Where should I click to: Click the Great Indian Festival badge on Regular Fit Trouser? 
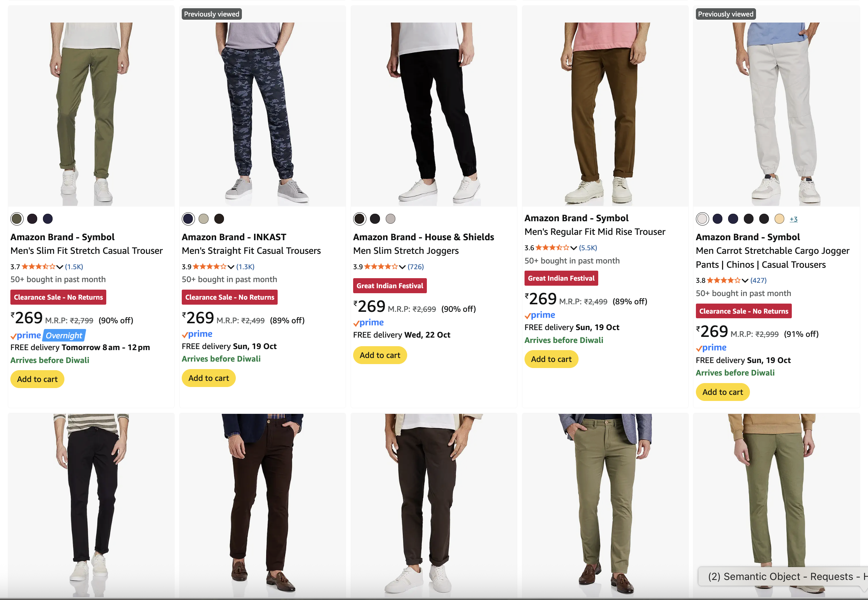pyautogui.click(x=561, y=278)
